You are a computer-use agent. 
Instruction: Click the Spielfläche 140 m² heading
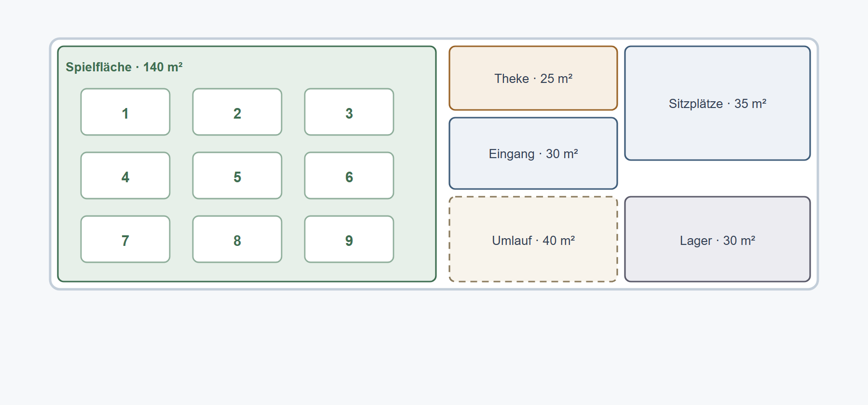click(124, 67)
